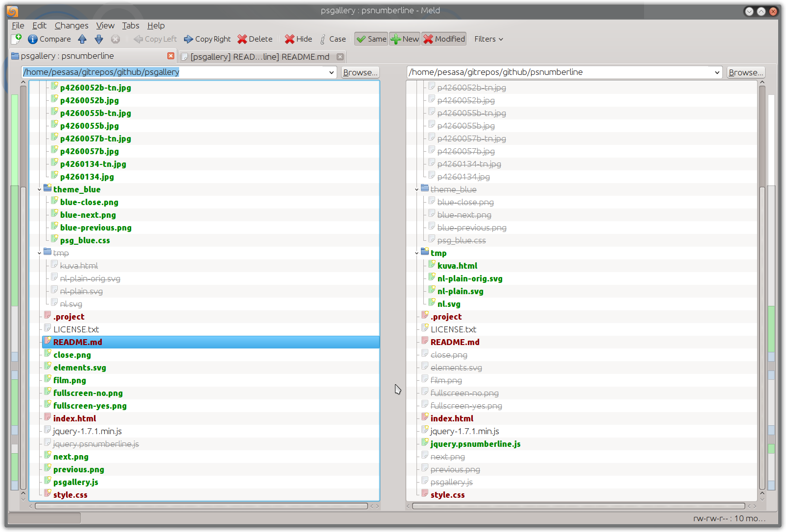
Task: Select psgallery.js in the left pane
Action: pos(76,482)
